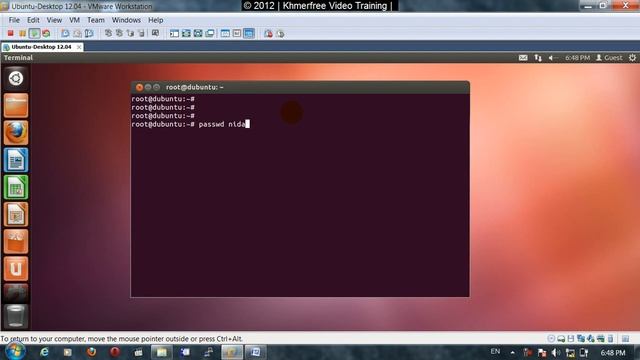Open the Trash in the launcher
The image size is (640, 360).
[16, 316]
